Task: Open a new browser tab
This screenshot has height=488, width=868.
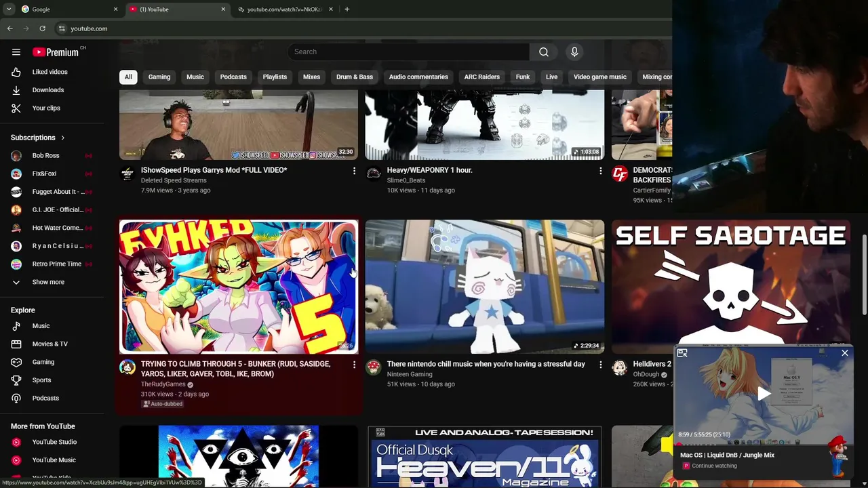Action: click(347, 9)
